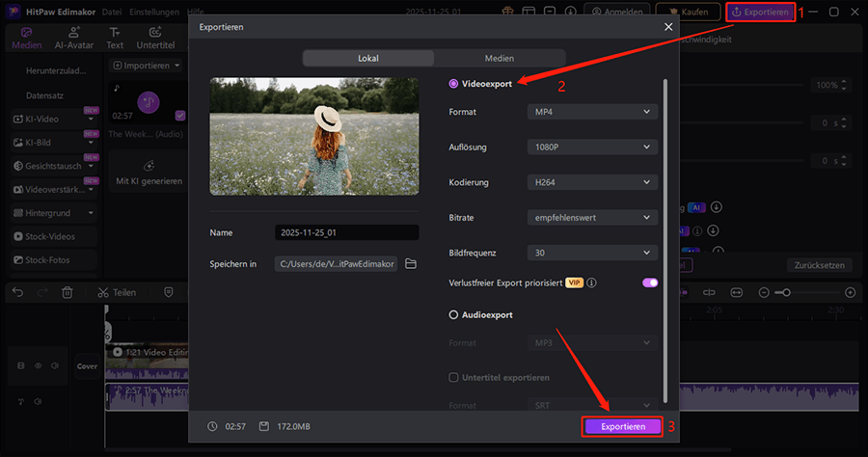868x457 pixels.
Task: Select the Videoexport radio button
Action: (454, 84)
